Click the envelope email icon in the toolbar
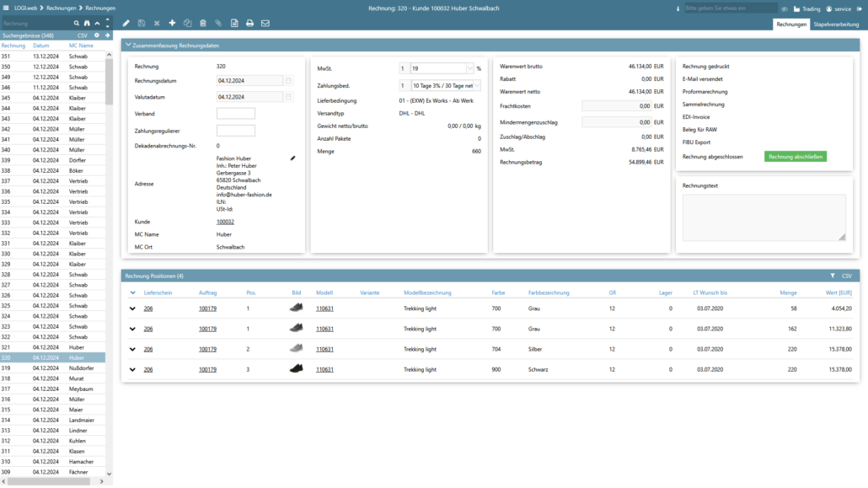868x488 pixels. pos(265,23)
